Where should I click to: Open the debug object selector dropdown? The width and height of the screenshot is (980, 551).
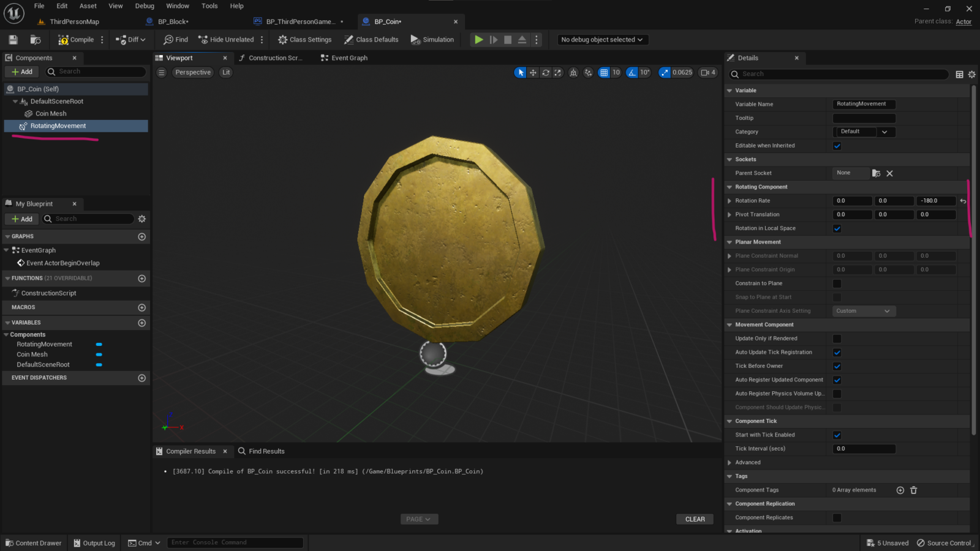point(601,40)
